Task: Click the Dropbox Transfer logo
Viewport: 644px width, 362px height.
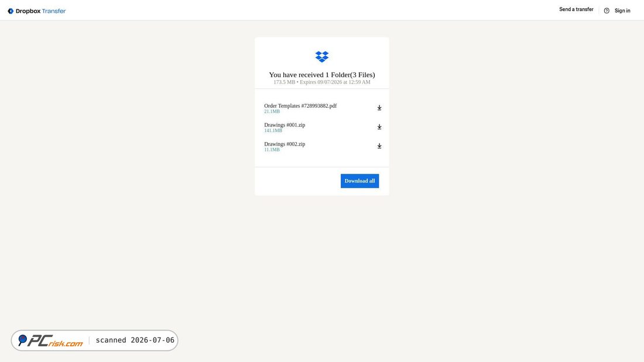Action: coord(36,11)
